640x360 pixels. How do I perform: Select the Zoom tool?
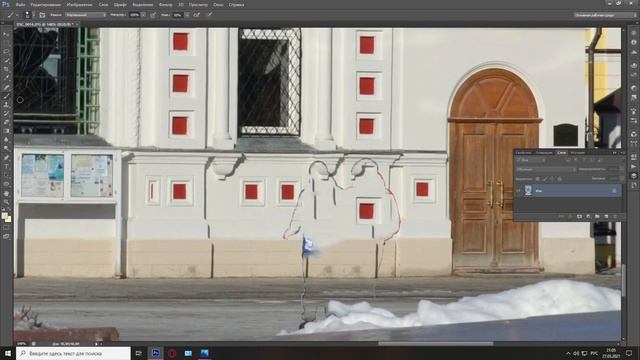(x=6, y=202)
